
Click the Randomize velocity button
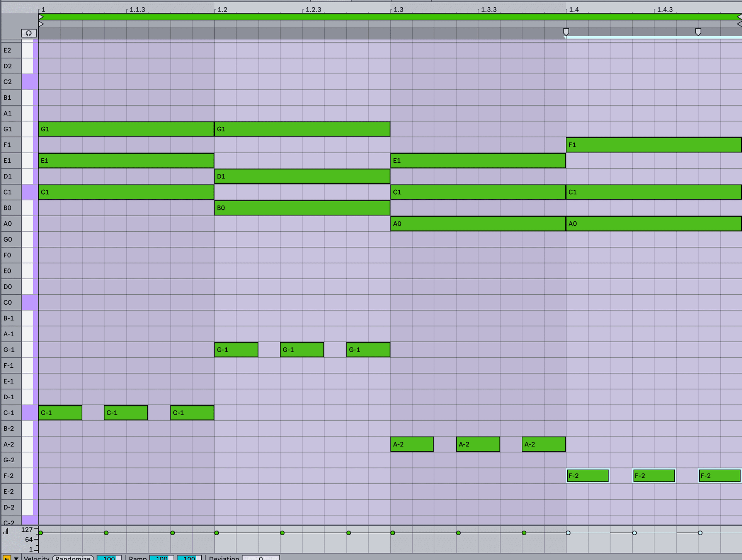coord(73,558)
